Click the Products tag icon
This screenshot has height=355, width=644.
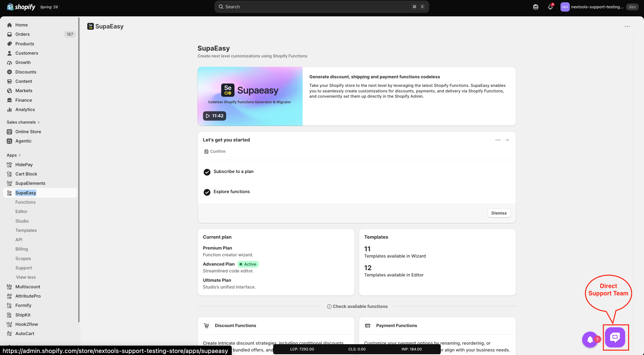pos(10,44)
